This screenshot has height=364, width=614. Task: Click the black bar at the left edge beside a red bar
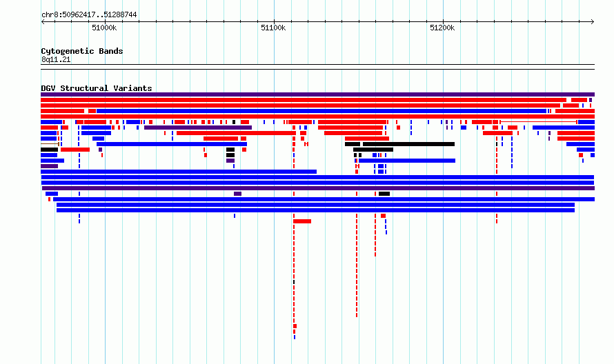pyautogui.click(x=50, y=150)
